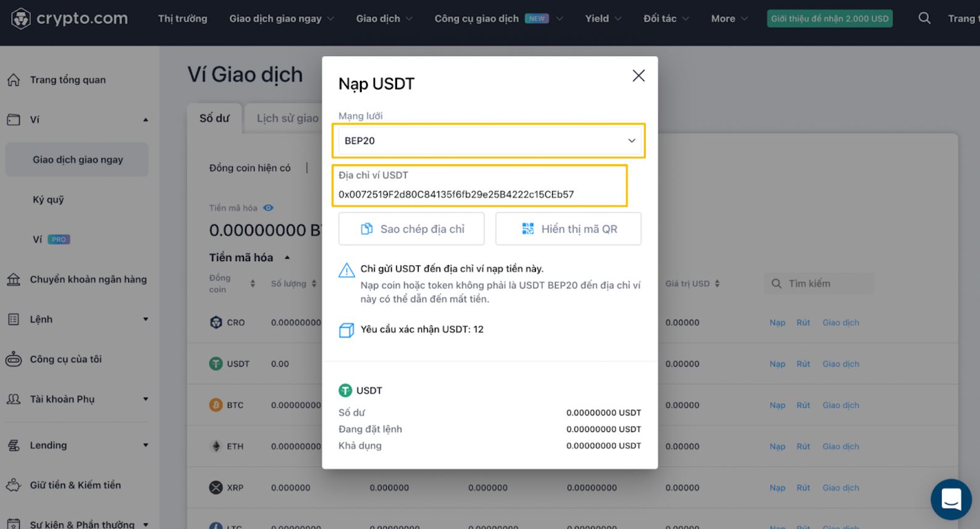Click the CRO coin icon
This screenshot has height=529, width=980.
point(216,322)
